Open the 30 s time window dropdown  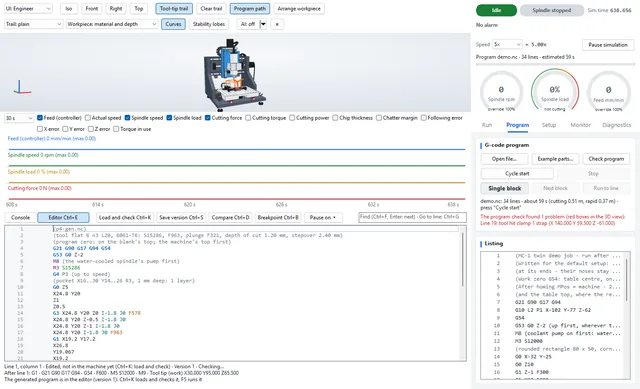(19, 118)
